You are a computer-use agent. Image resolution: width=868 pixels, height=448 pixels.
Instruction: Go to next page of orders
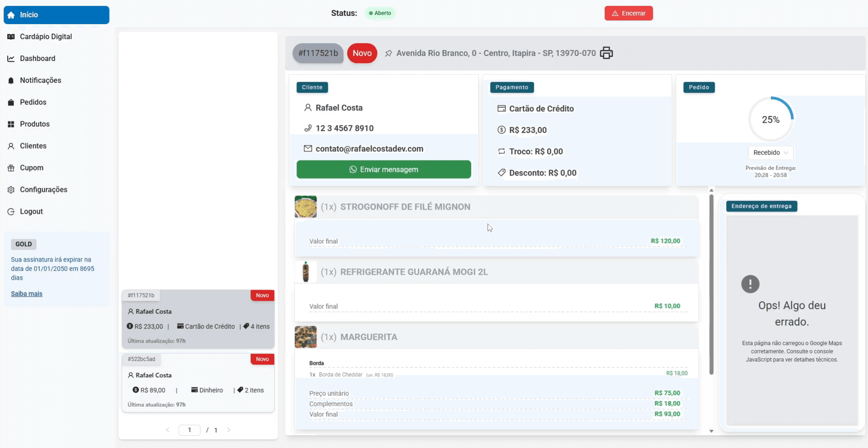tap(229, 430)
